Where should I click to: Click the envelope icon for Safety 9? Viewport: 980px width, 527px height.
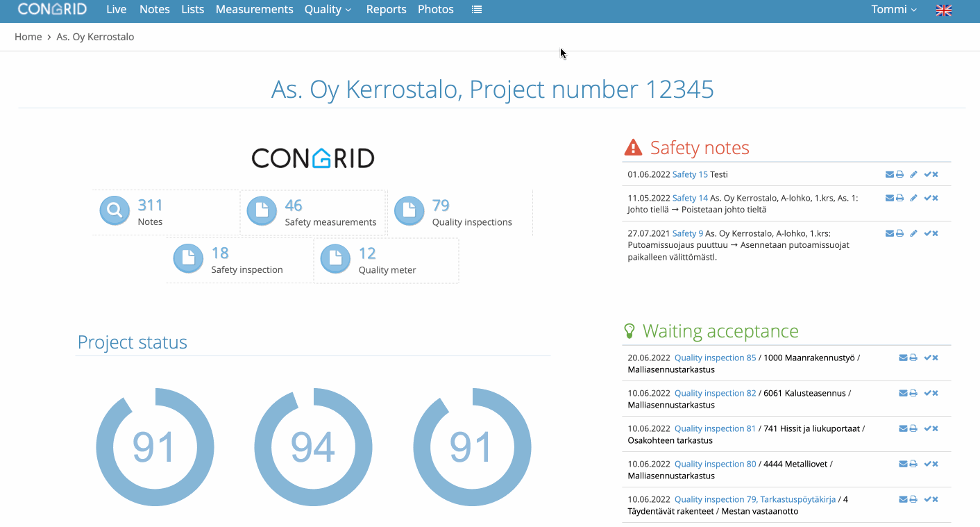(x=890, y=234)
